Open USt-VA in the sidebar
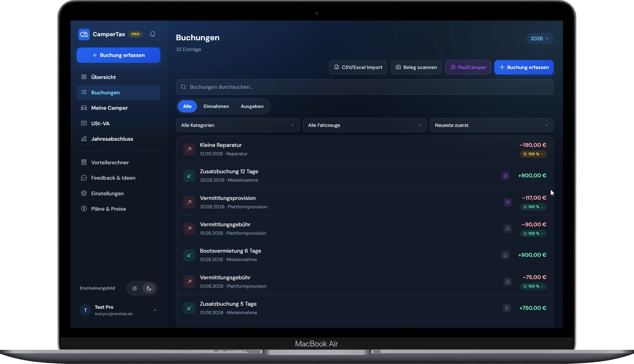This screenshot has width=634, height=364. coord(118,124)
